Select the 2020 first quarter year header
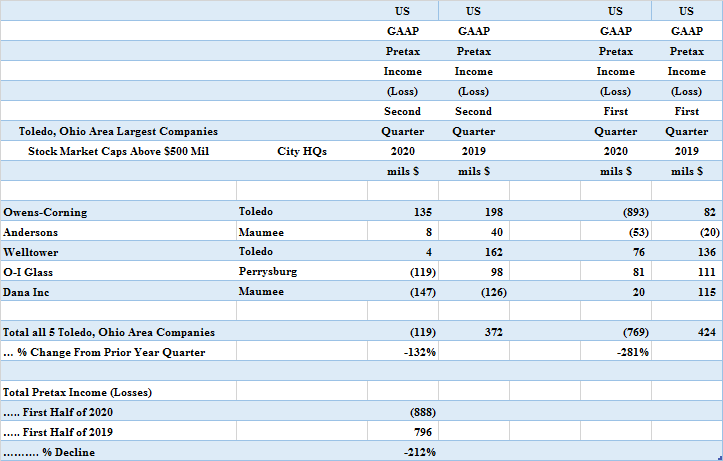723x461 pixels. [x=616, y=151]
